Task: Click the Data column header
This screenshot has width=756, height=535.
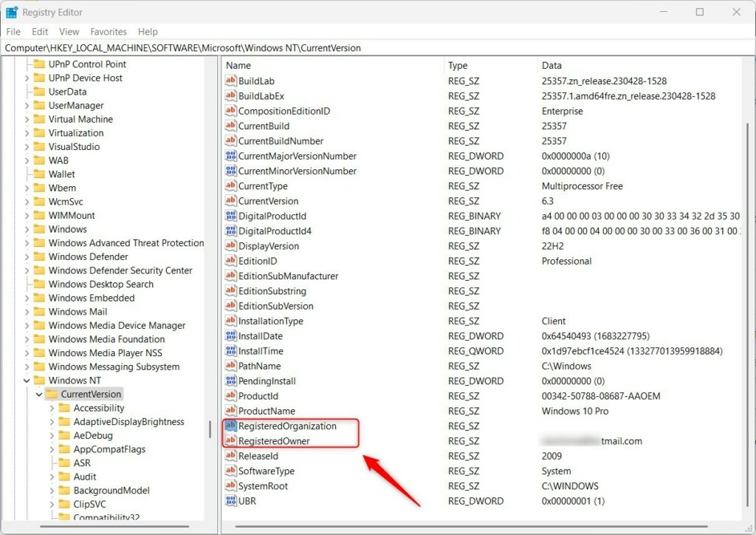Action: 551,65
